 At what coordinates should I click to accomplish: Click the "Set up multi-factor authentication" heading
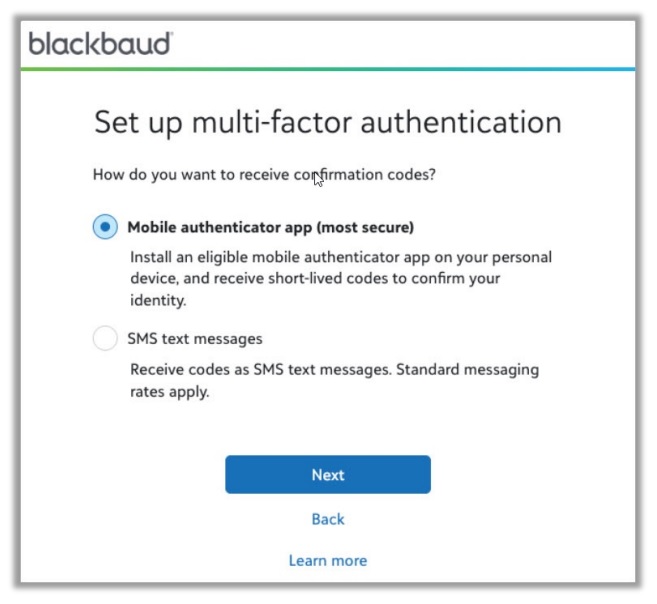pos(327,123)
